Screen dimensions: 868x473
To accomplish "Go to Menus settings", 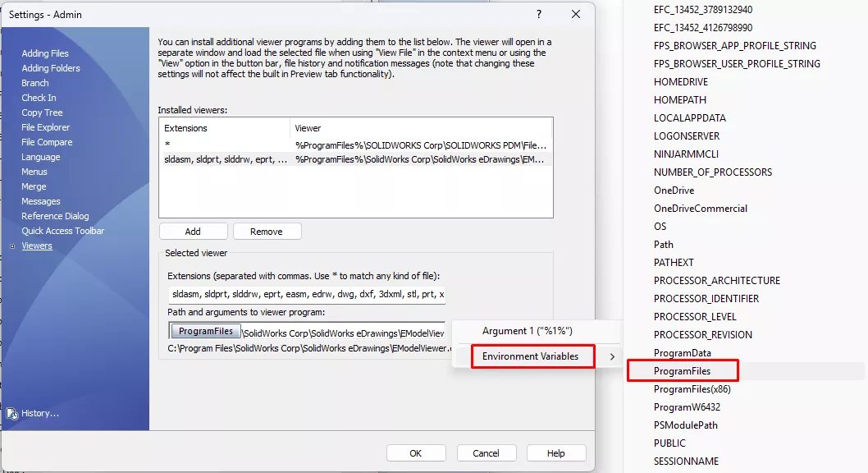I will [x=34, y=172].
